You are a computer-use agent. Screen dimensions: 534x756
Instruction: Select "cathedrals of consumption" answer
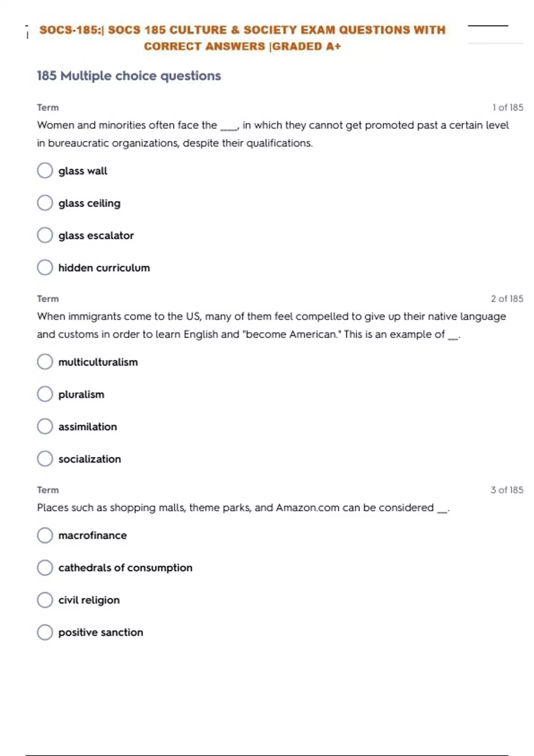point(45,567)
